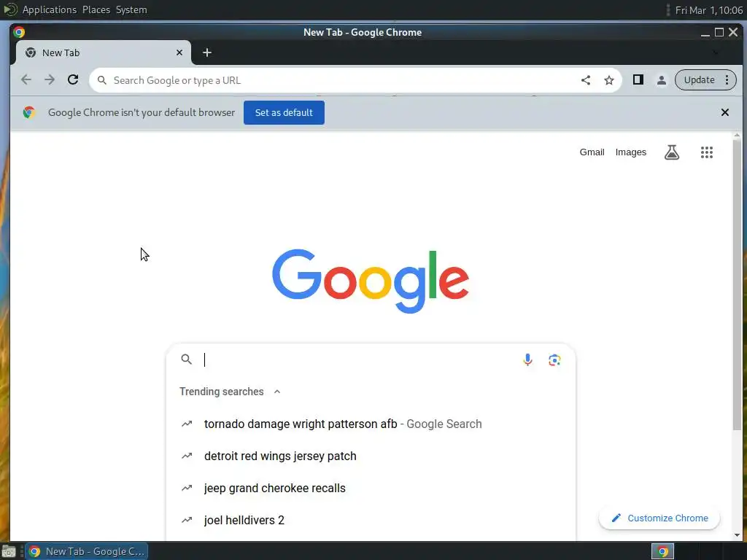Collapse the Trending searches section
Screen dimensions: 747x560
276,392
